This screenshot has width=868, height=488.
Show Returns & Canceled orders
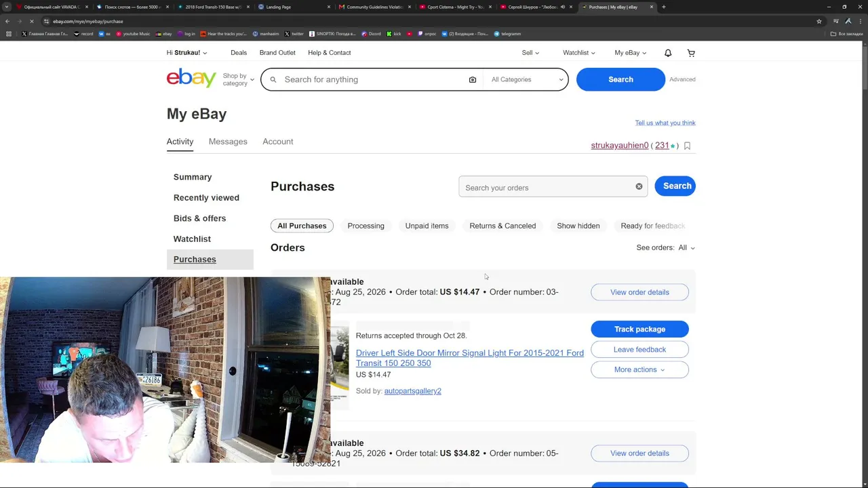coord(502,226)
